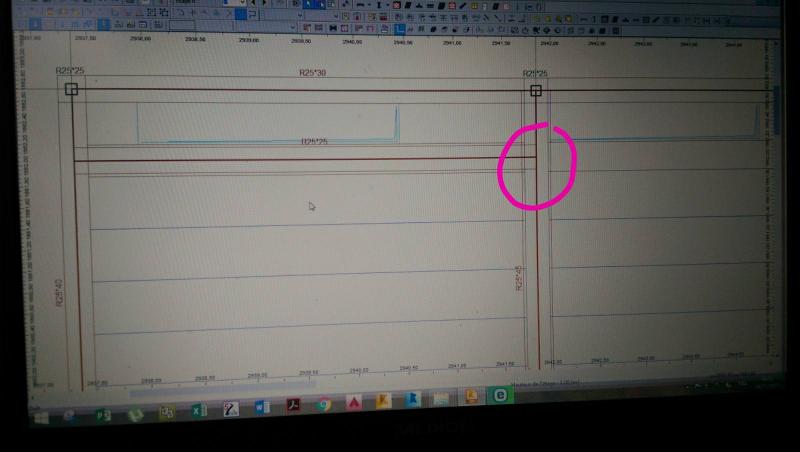Viewport: 800px width, 452px height.
Task: Open Excel from the taskbar
Action: pos(198,410)
